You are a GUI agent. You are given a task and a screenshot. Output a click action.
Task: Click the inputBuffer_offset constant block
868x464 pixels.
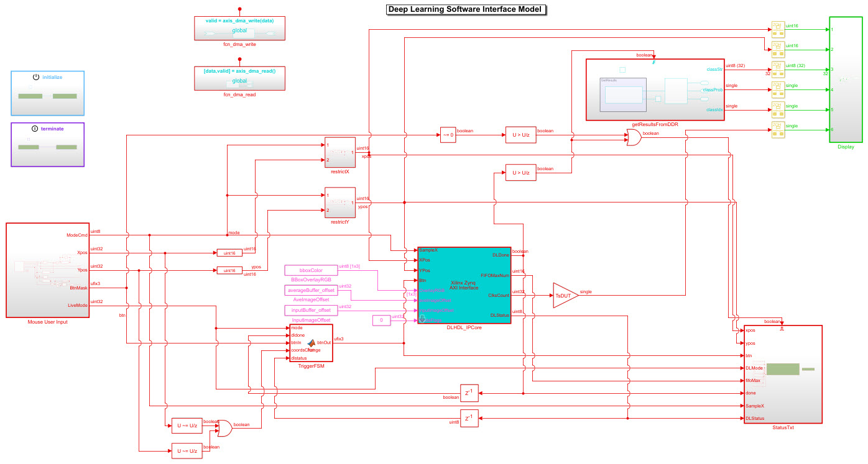(311, 310)
